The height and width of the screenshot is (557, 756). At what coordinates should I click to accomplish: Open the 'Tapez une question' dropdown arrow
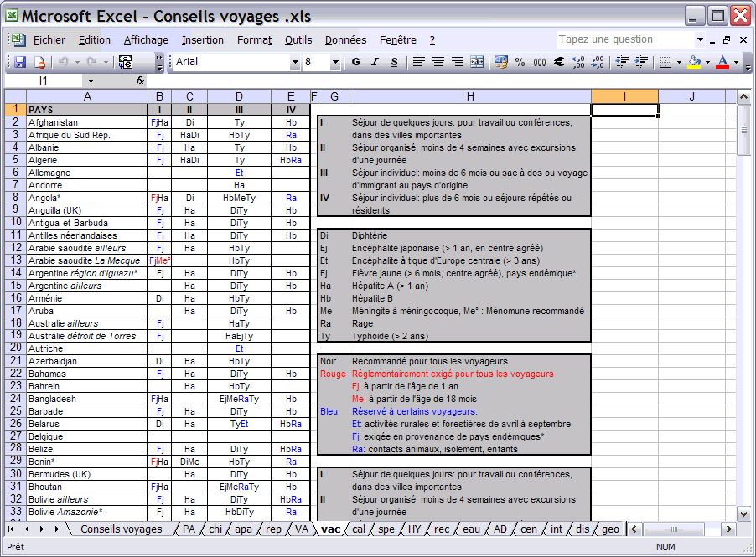[700, 39]
